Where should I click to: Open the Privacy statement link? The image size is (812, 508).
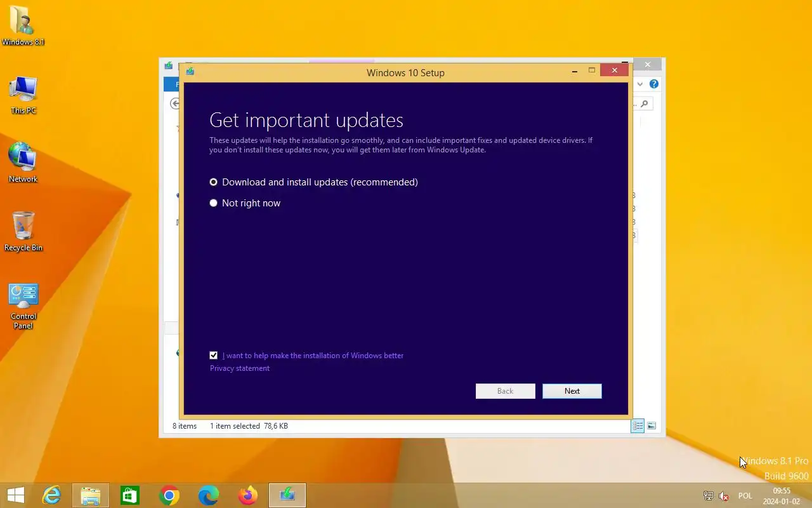(240, 368)
